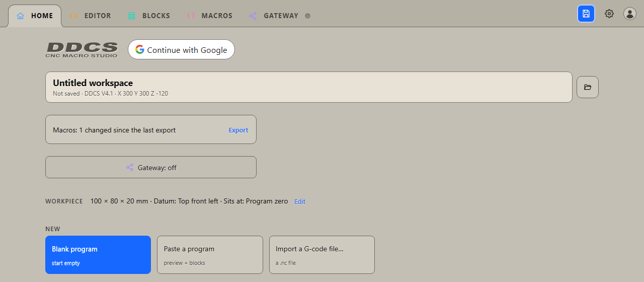The height and width of the screenshot is (282, 644).
Task: Select the MACROS tab
Action: [209, 16]
